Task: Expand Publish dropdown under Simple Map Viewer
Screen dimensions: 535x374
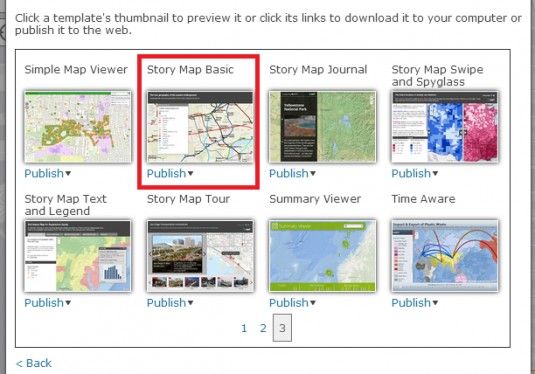Action: (48, 173)
